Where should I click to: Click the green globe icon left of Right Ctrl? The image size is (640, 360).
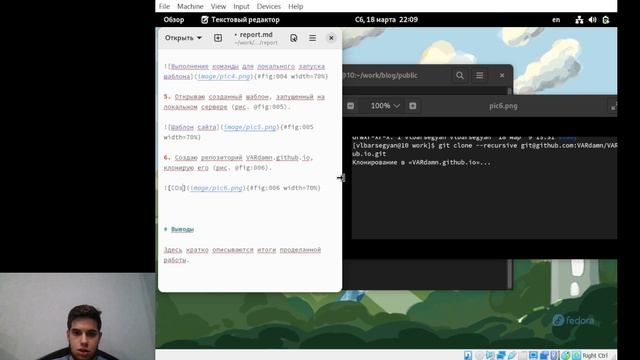click(x=565, y=355)
